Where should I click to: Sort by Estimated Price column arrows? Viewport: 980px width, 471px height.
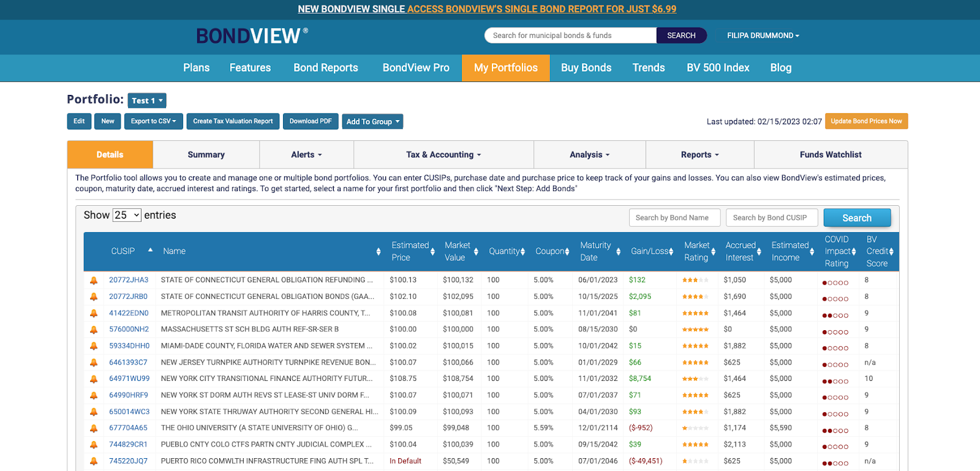[x=432, y=252]
